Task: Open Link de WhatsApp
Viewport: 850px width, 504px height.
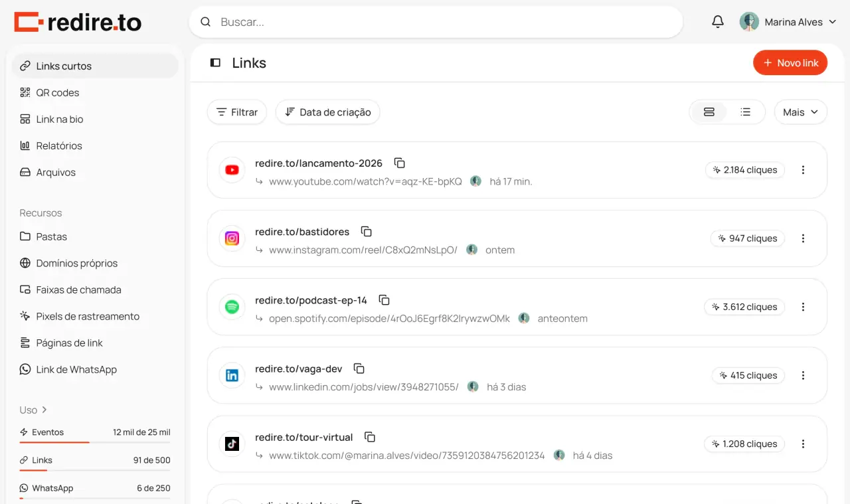Action: (x=95, y=369)
